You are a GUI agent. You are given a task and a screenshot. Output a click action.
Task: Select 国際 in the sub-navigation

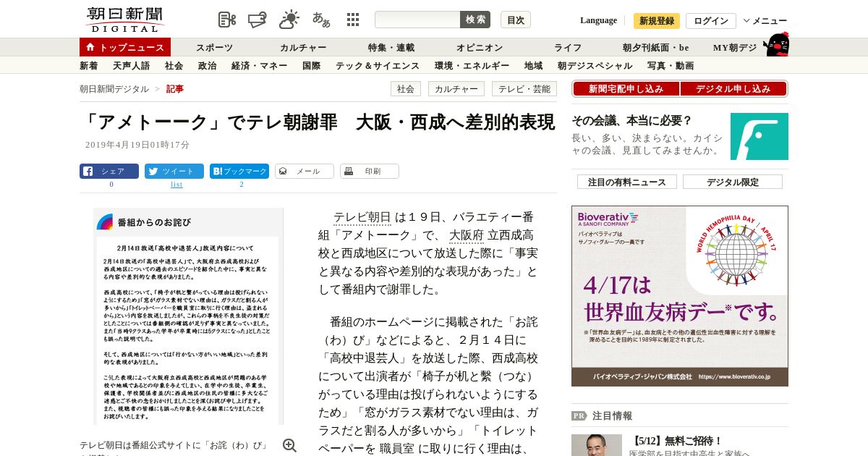pos(312,66)
